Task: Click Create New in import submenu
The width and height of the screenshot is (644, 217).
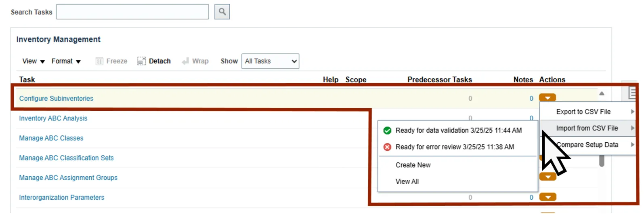Action: click(x=413, y=165)
